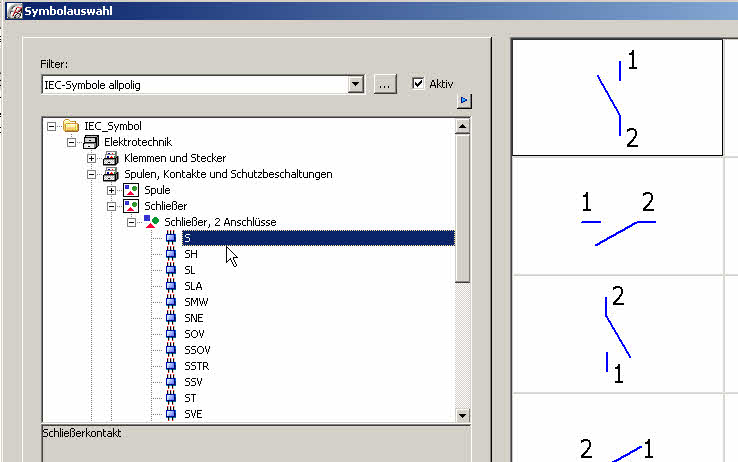The image size is (738, 462).
Task: Click Spulen, Kontakte und Schutzbeschaltungen label
Action: [228, 174]
